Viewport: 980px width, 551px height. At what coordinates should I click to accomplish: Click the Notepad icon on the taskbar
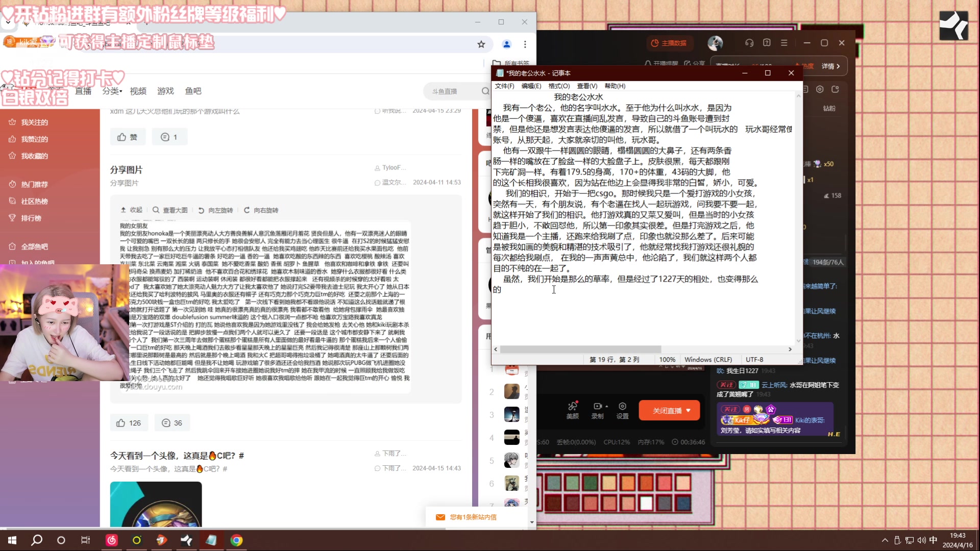[211, 540]
